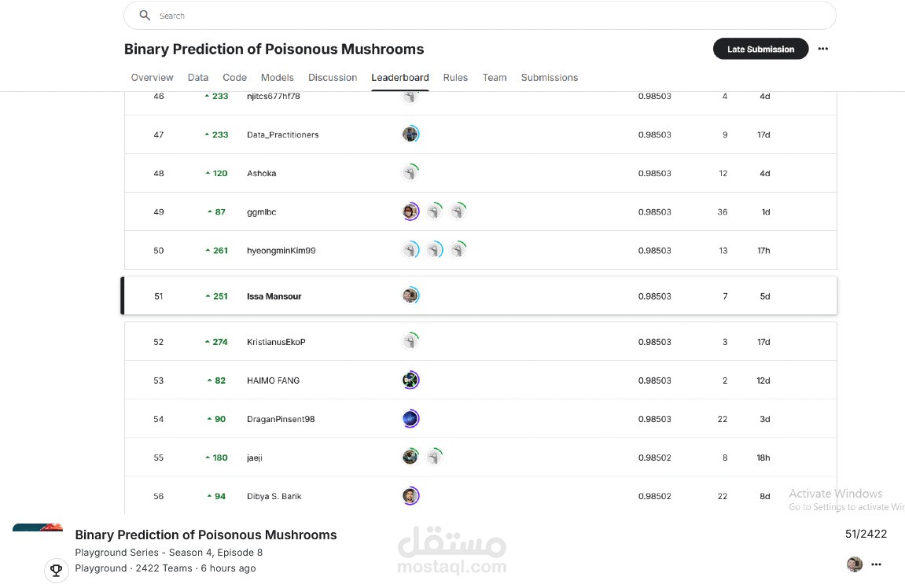The height and width of the screenshot is (588, 905).
Task: Open KristianusEkoP's leaderboard entry
Action: tap(276, 342)
